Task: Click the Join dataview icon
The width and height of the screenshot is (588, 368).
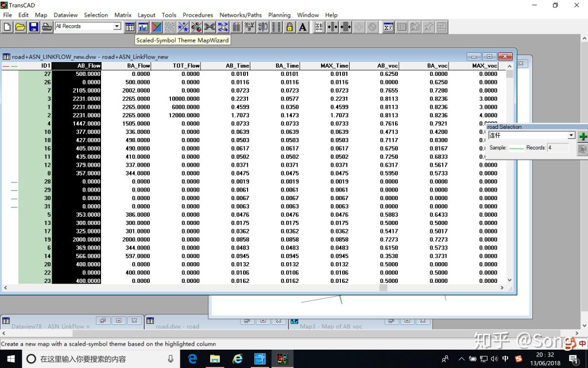Action: 210,27
